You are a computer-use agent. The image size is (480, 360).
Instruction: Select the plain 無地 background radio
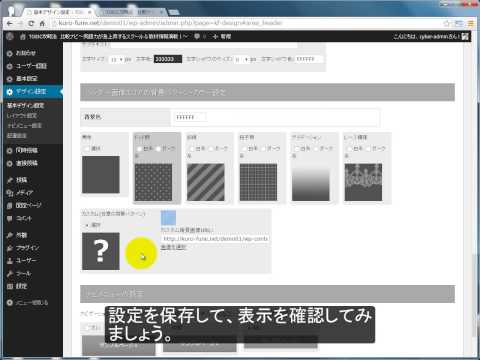coord(87,149)
